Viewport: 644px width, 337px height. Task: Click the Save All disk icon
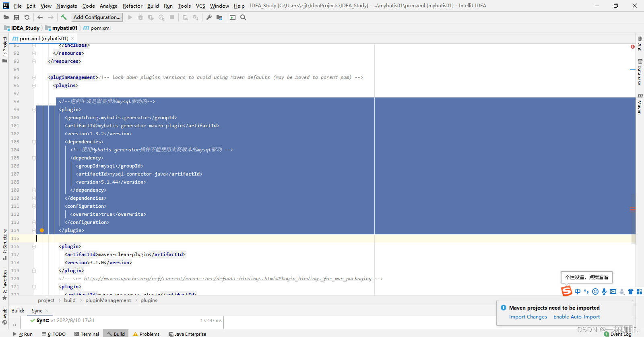(17, 17)
